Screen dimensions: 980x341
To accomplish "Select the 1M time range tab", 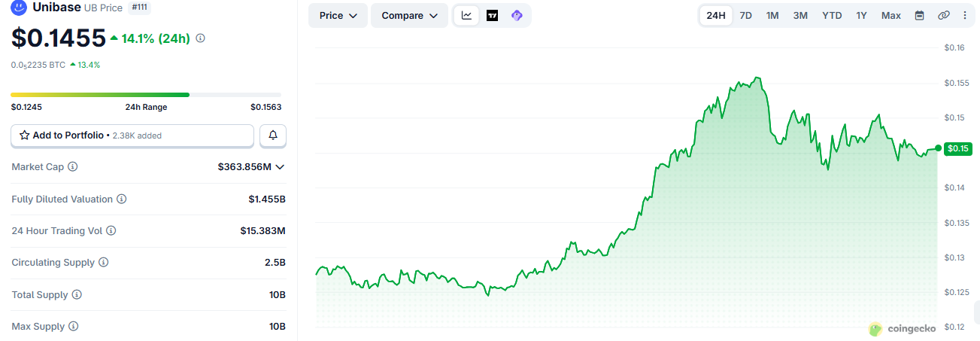I will 772,15.
